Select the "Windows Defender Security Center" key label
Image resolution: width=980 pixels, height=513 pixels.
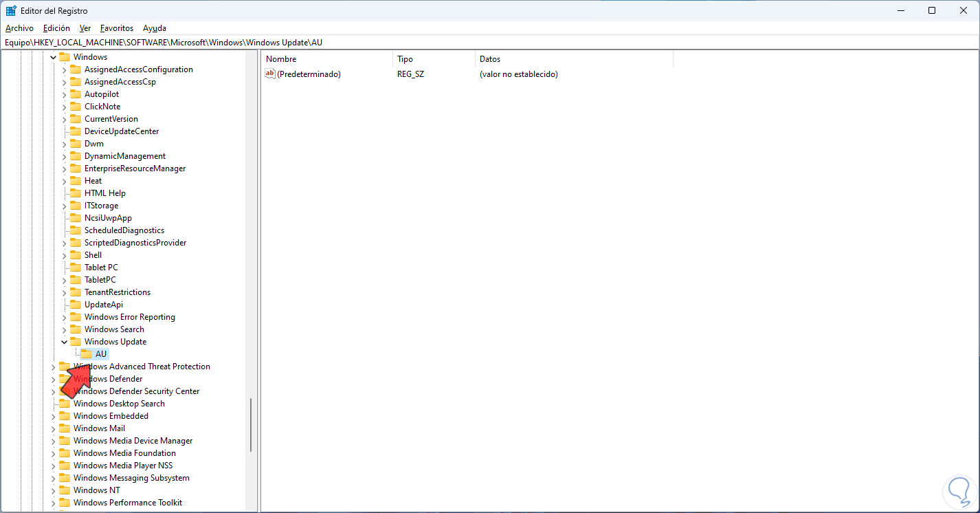[x=136, y=391]
